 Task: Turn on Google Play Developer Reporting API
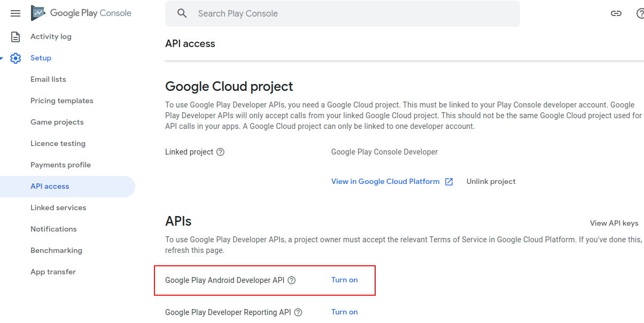coord(345,312)
